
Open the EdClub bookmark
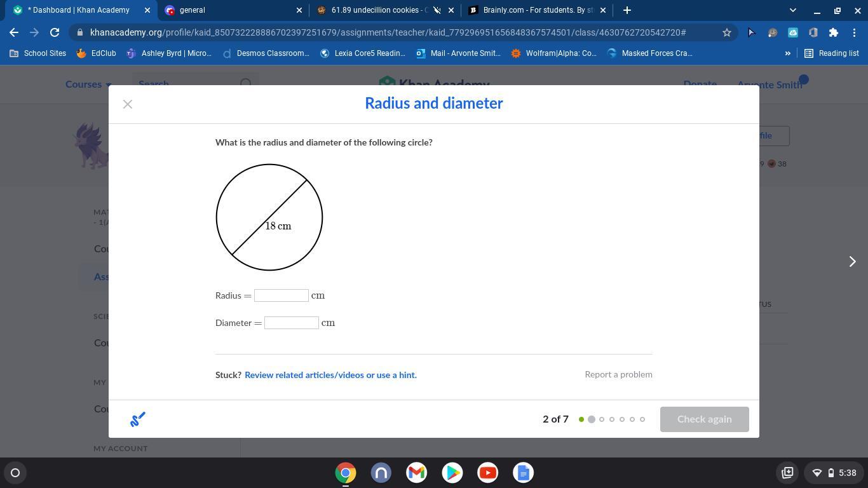point(96,53)
